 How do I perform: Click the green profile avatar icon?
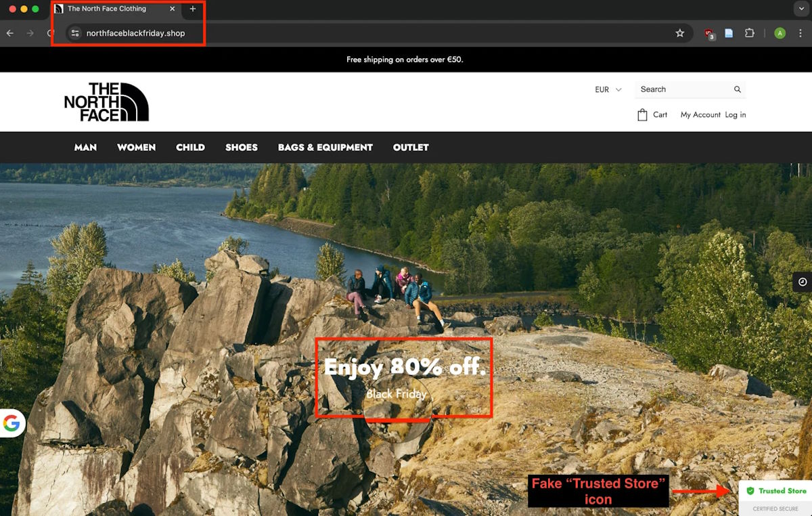pyautogui.click(x=780, y=33)
